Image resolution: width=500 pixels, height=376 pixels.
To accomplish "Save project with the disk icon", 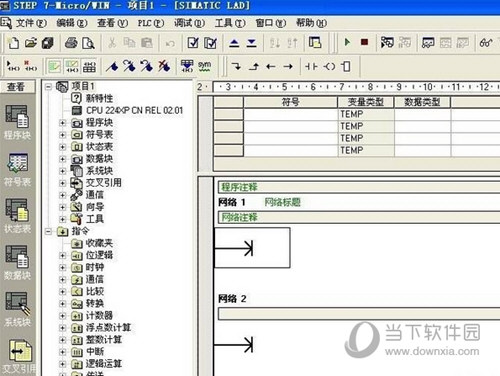I will click(48, 43).
